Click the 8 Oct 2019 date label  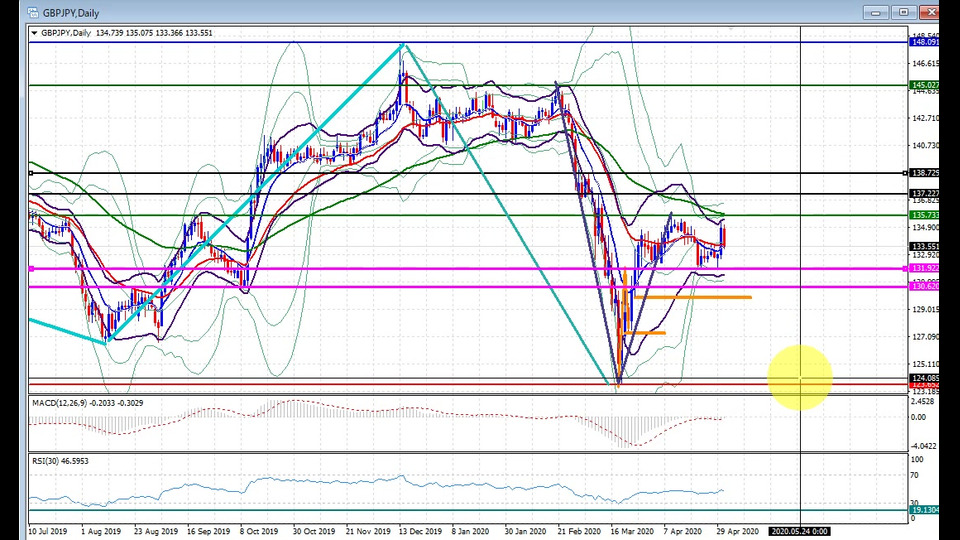259,531
